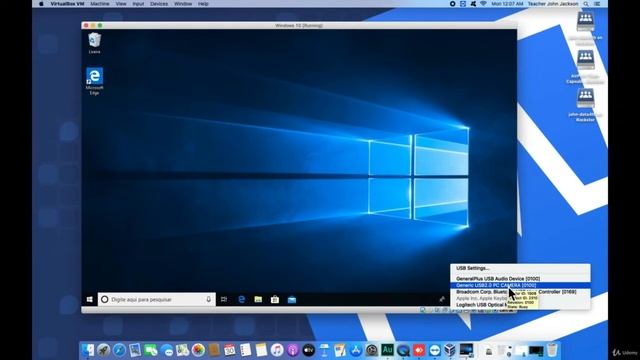Image resolution: width=640 pixels, height=360 pixels.
Task: Open the Window menu in menu bar
Action: coord(183,4)
